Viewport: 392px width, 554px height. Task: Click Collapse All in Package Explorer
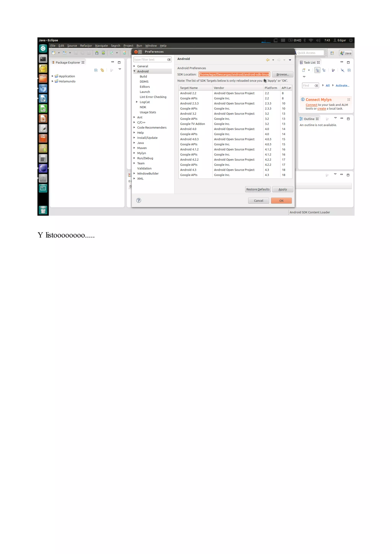tap(96, 70)
